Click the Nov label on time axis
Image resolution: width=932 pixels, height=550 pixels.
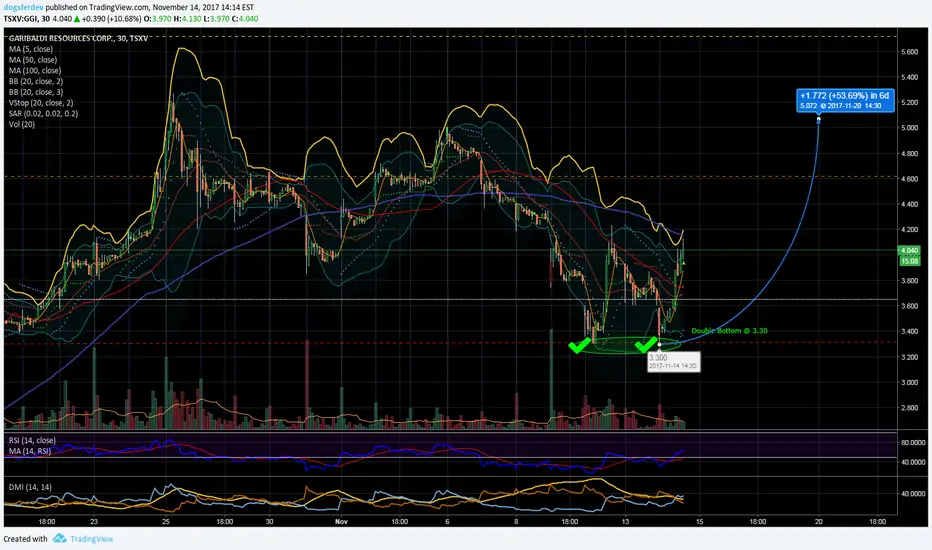click(x=341, y=522)
